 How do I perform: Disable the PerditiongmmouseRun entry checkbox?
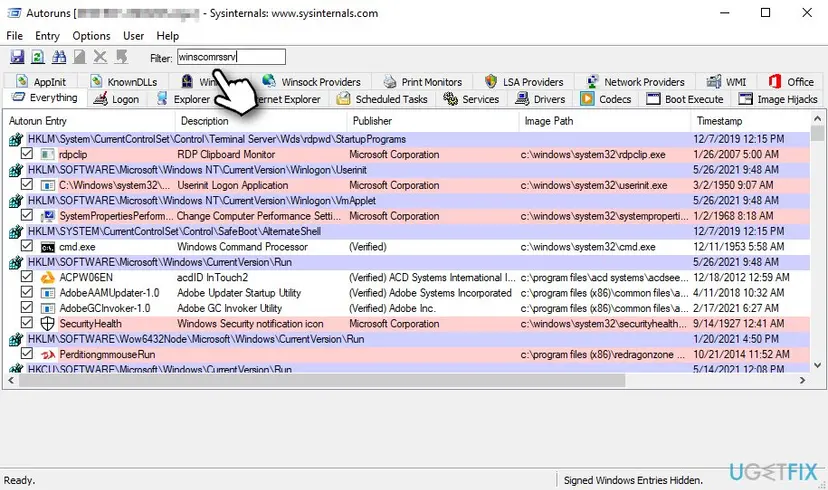(27, 353)
